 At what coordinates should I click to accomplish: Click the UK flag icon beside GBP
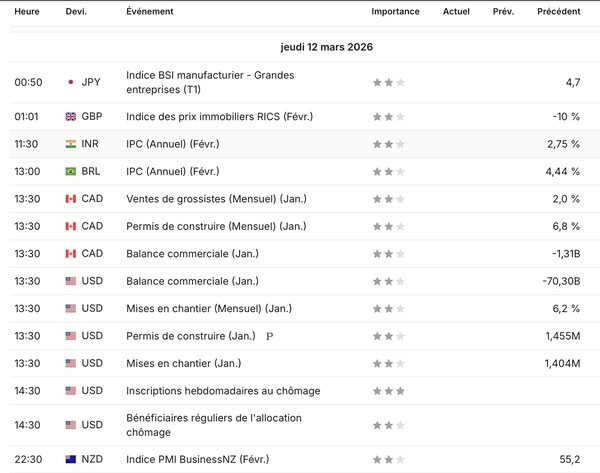coord(70,116)
